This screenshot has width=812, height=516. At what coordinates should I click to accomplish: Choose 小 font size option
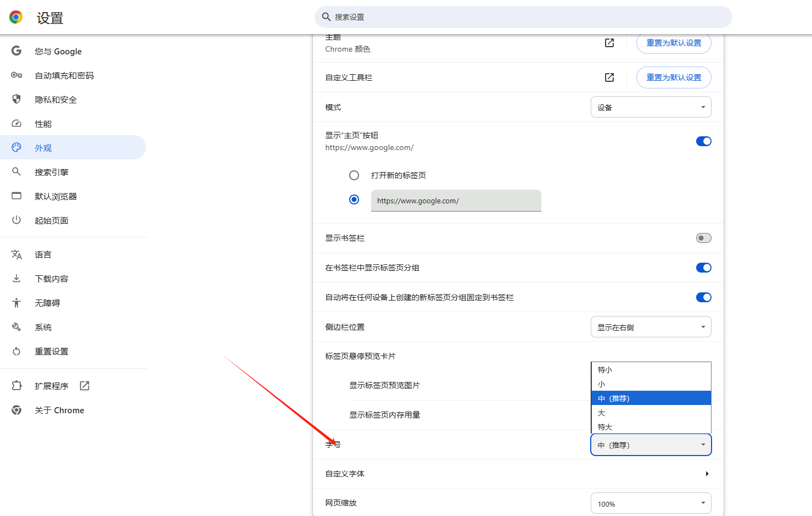click(651, 384)
